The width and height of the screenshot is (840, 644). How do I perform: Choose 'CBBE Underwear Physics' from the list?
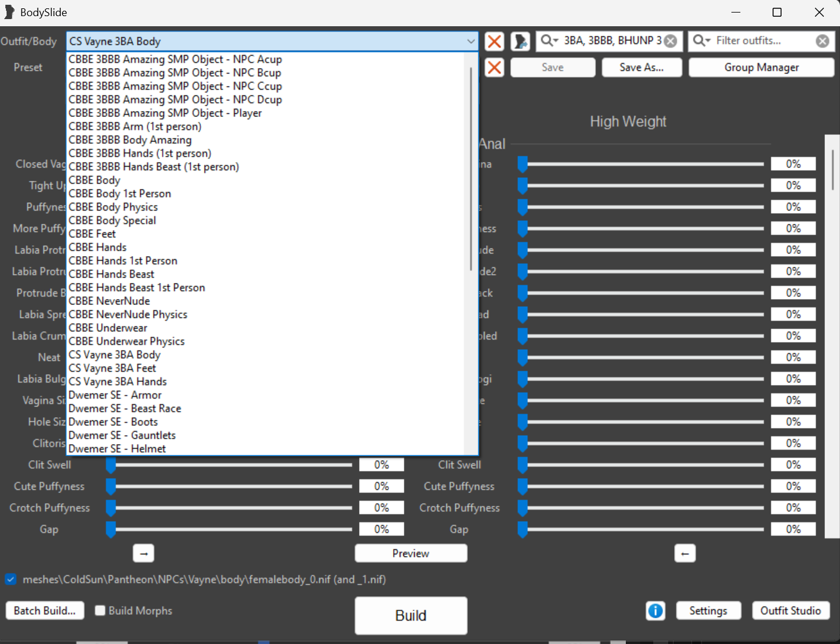[x=126, y=341]
